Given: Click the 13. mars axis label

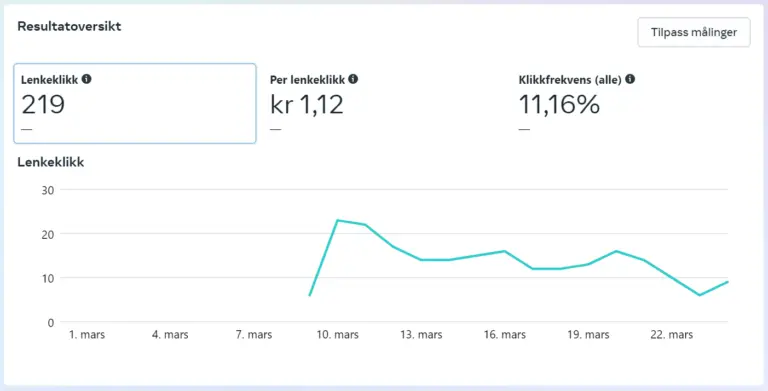Looking at the screenshot, I should point(421,335).
